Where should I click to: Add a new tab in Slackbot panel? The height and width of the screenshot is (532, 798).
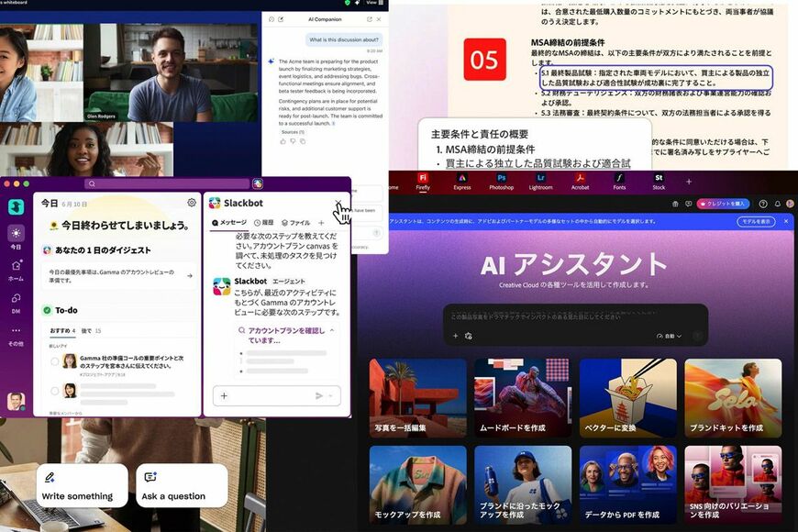click(x=321, y=223)
